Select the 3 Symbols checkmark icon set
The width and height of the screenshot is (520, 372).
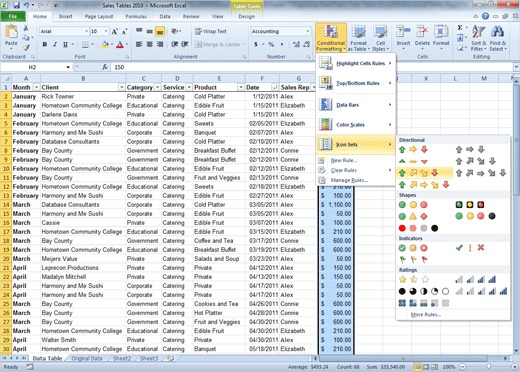470,248
